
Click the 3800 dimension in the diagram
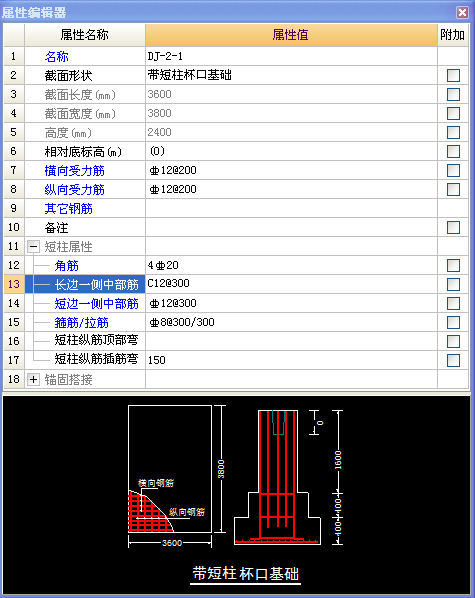pyautogui.click(x=221, y=469)
